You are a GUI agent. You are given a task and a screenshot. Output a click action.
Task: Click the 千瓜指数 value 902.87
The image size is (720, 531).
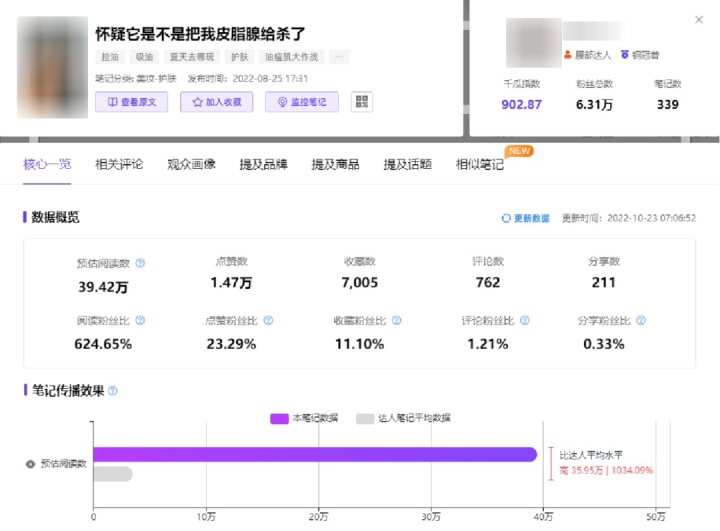(522, 105)
